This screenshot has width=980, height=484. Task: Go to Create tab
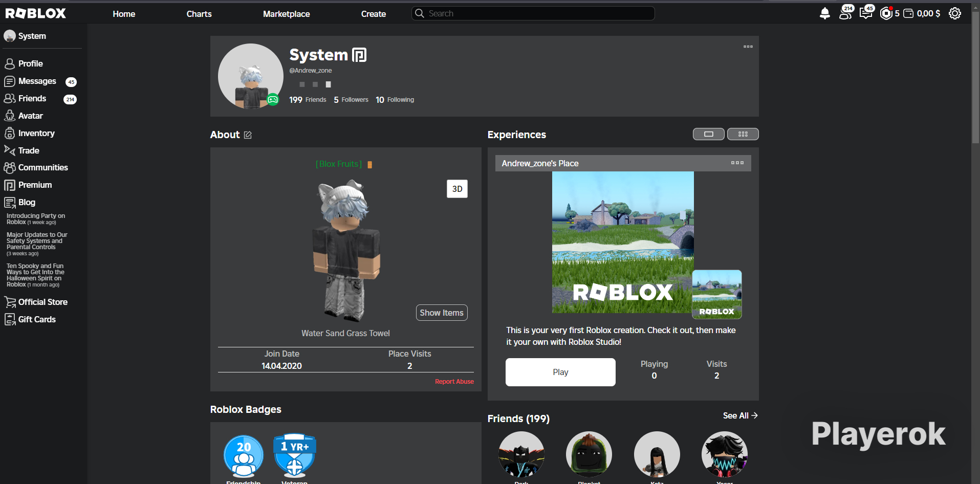point(374,14)
